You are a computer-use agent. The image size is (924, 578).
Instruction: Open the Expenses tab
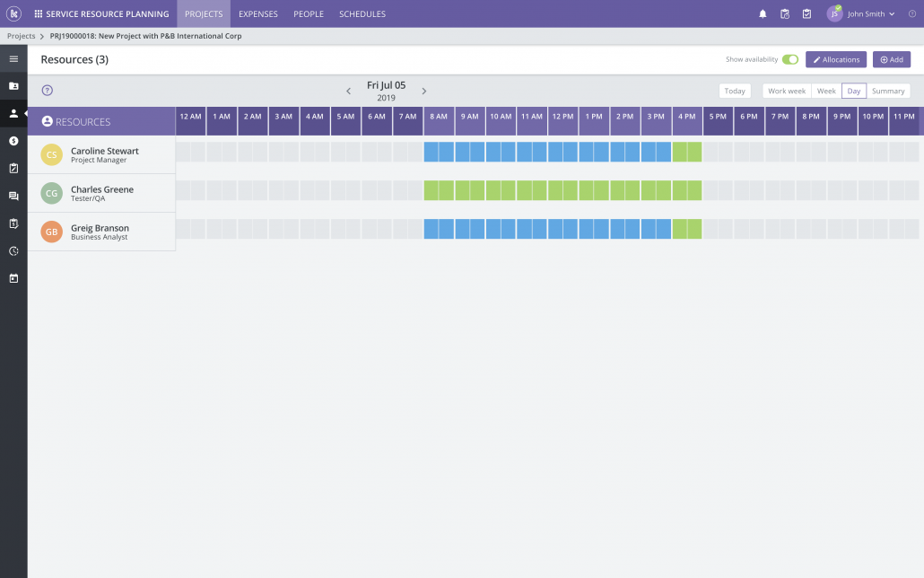[258, 13]
